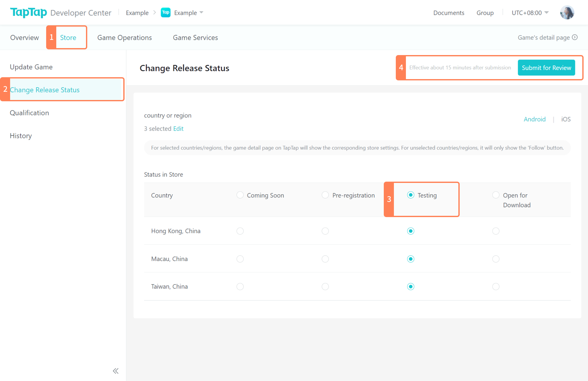Viewport: 588px width, 381px height.
Task: Click the Tap game icon beside Example
Action: click(166, 13)
